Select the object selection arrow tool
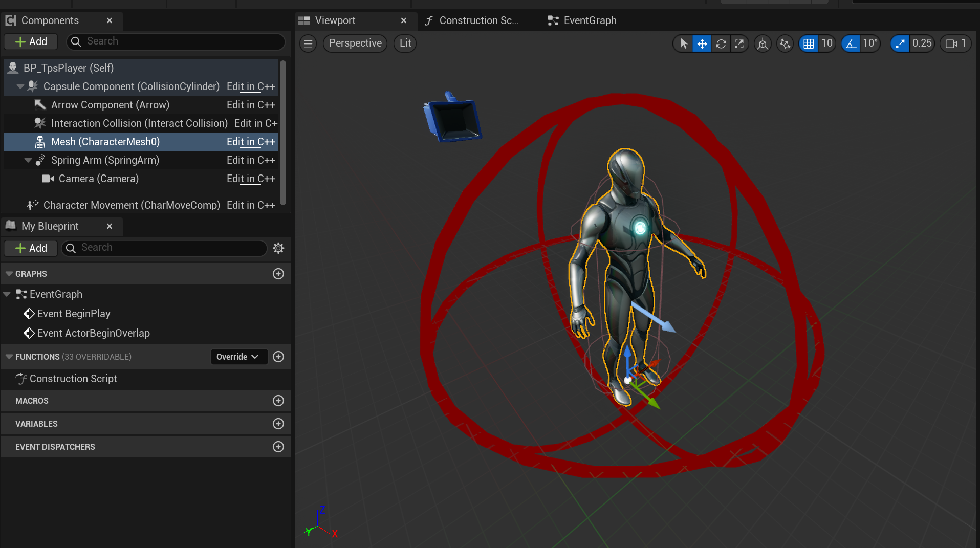 [683, 43]
